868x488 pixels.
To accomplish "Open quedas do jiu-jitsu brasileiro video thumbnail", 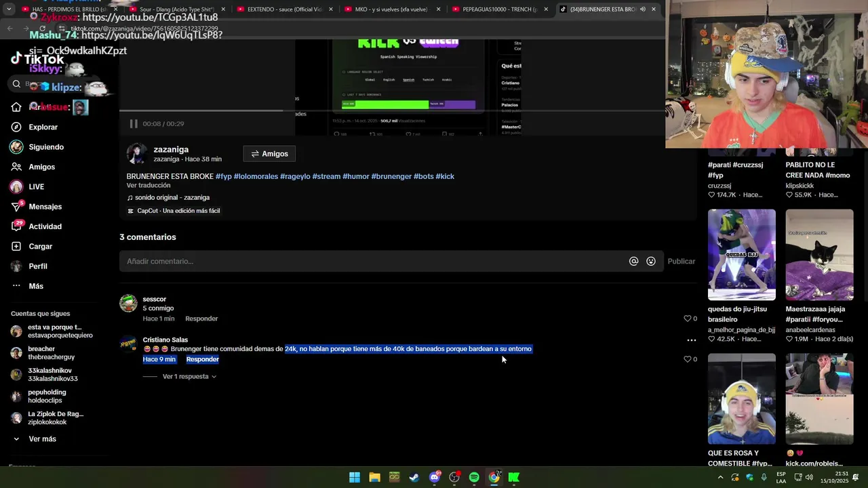I will click(741, 254).
